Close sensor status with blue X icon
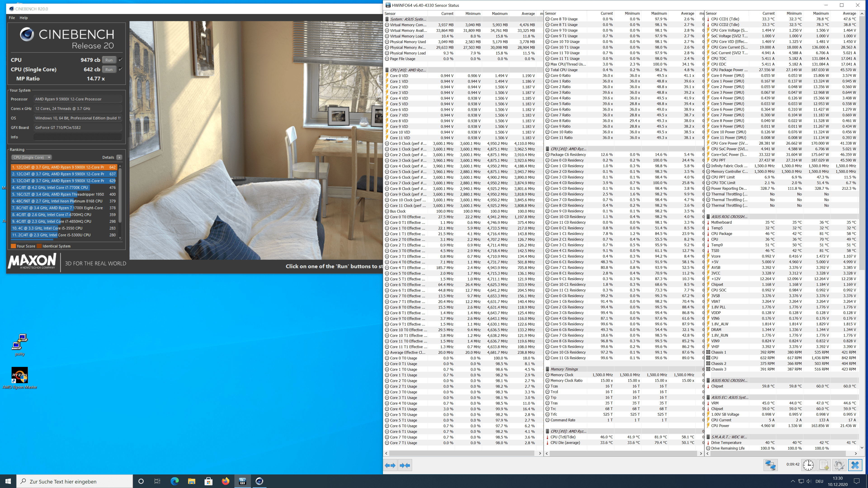The image size is (868, 488). (x=855, y=465)
